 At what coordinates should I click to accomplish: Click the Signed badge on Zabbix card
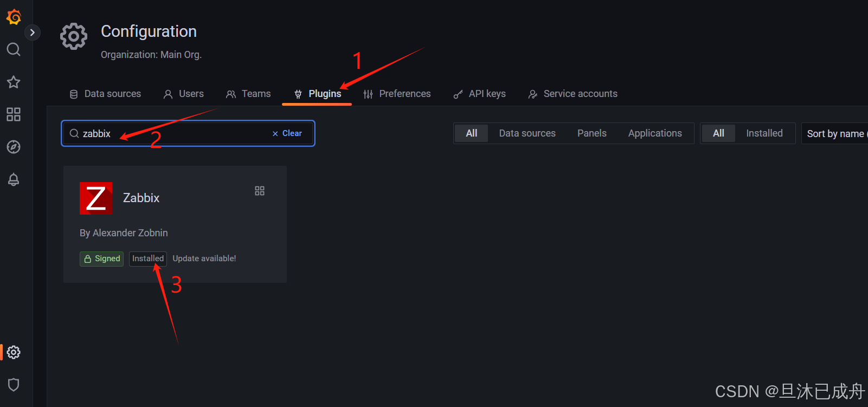point(101,259)
